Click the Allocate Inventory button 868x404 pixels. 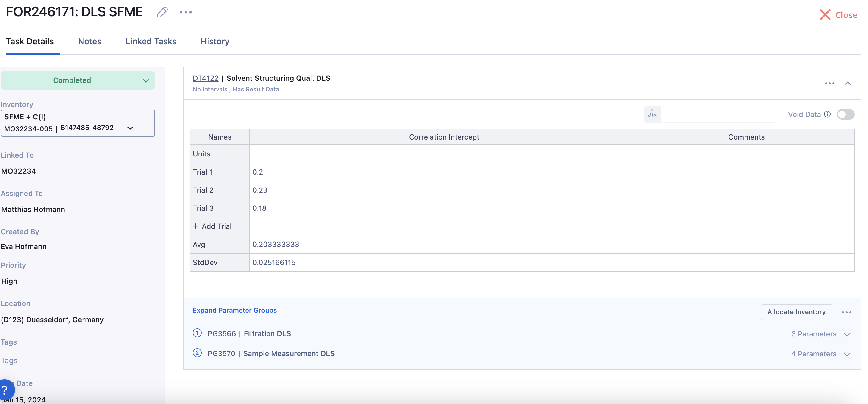click(x=796, y=312)
